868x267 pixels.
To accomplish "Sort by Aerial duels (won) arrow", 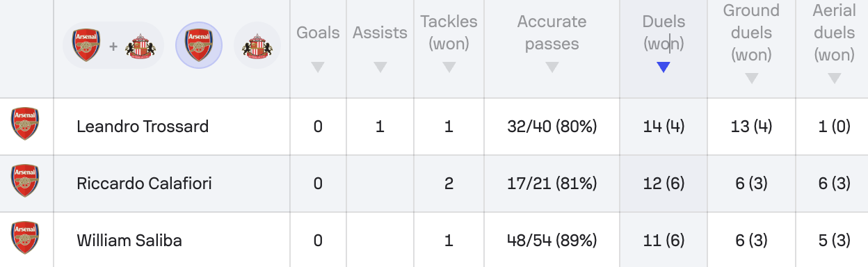I will (x=834, y=79).
